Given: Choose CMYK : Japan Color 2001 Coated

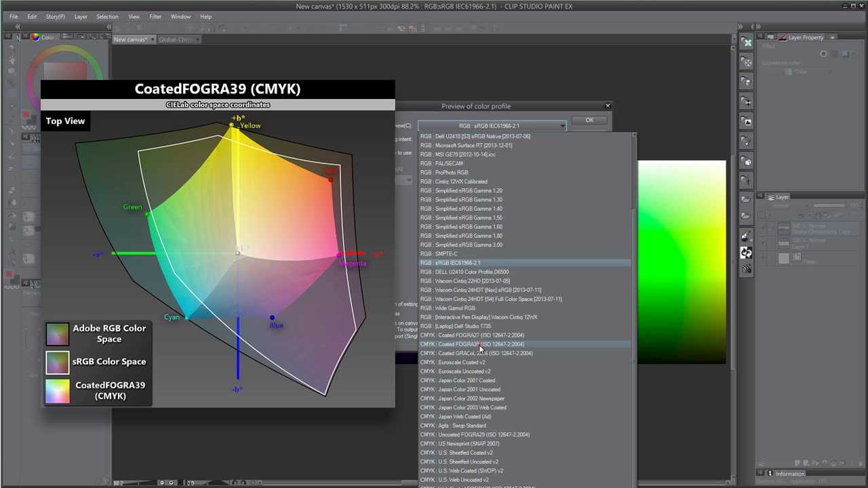Looking at the screenshot, I should (x=525, y=380).
